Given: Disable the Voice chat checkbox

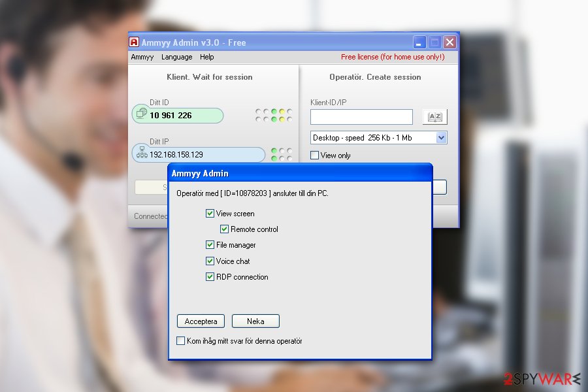Looking at the screenshot, I should pos(210,261).
